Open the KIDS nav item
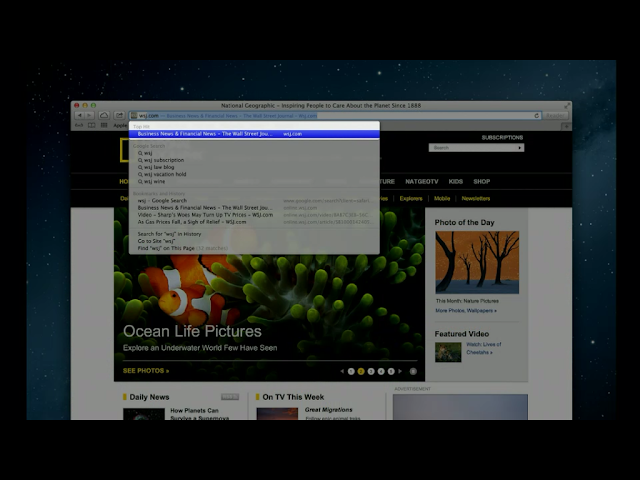This screenshot has height=480, width=640. coord(456,182)
